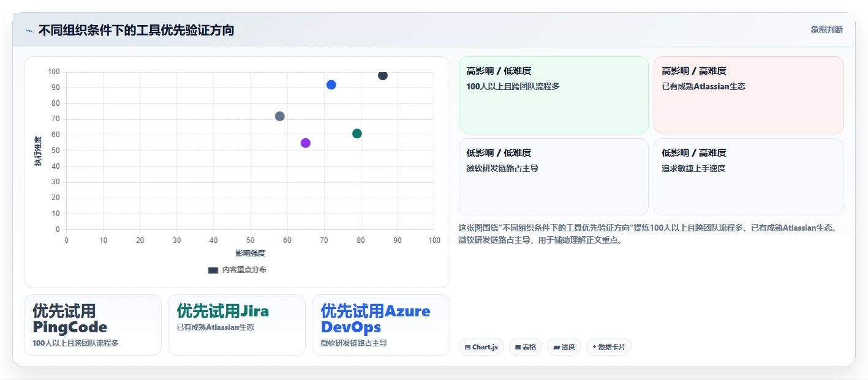Click the 优先试用Azure DevOps card
The width and height of the screenshot is (868, 380).
click(381, 325)
